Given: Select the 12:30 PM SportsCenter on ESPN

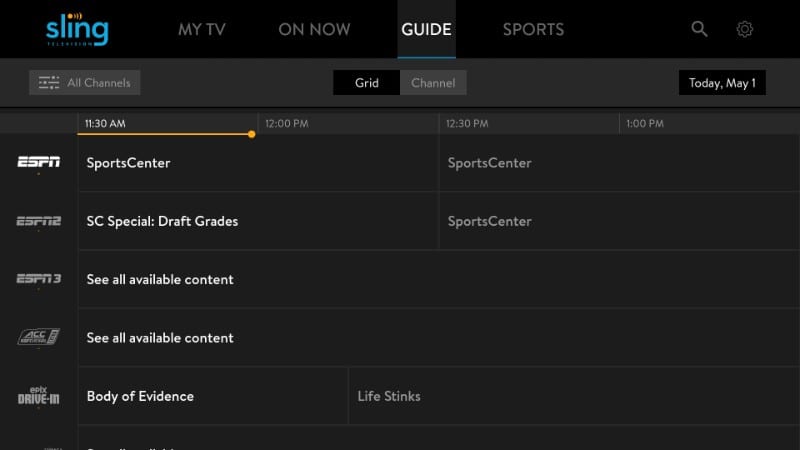Looking at the screenshot, I should pyautogui.click(x=619, y=163).
